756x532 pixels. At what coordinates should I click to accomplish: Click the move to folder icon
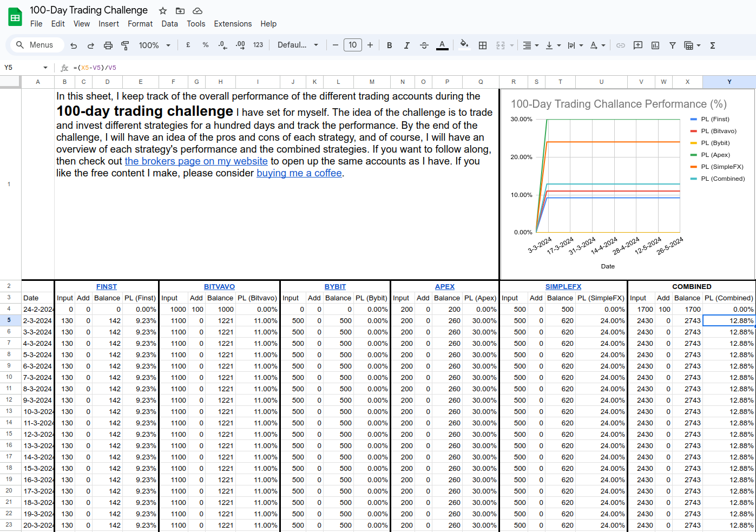click(x=180, y=11)
